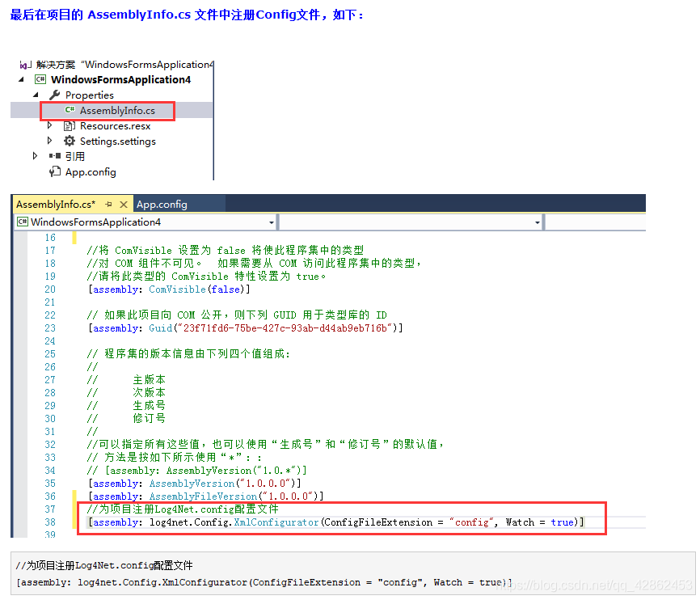Click the AssemblyVersion line 35
This screenshot has width=700, height=600.
coord(195,484)
